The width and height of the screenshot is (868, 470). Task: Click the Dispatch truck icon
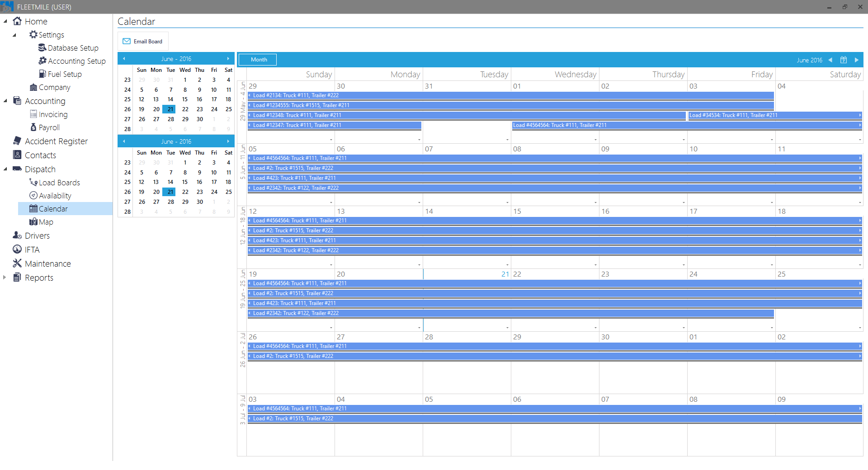point(17,169)
